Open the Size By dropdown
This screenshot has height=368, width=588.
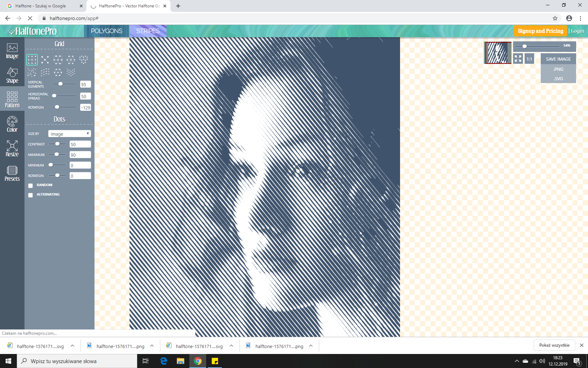(69, 134)
